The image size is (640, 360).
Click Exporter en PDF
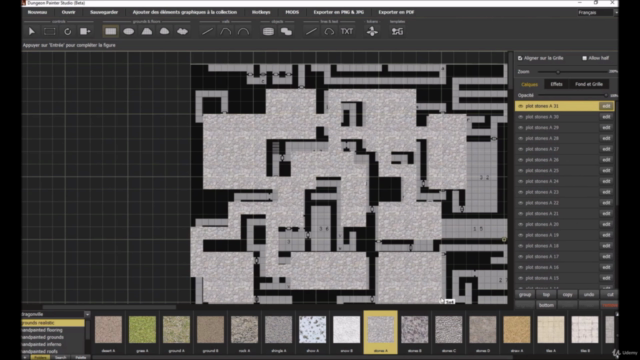click(396, 12)
